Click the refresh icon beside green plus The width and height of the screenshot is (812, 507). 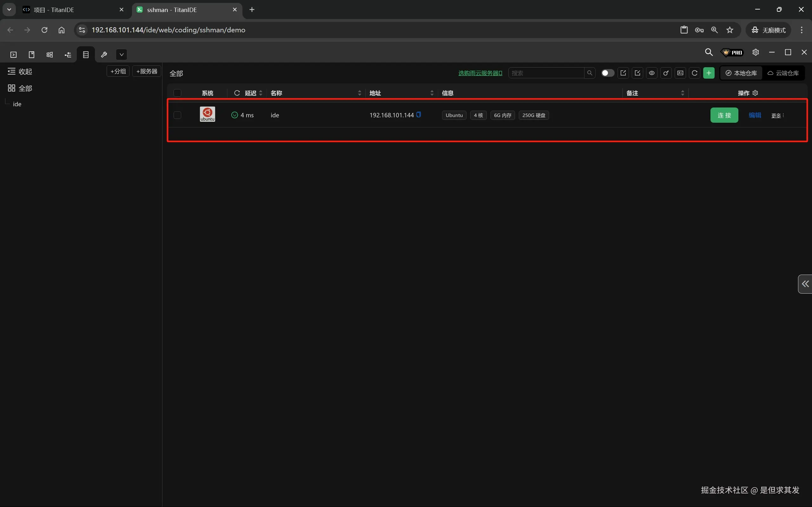(x=695, y=73)
